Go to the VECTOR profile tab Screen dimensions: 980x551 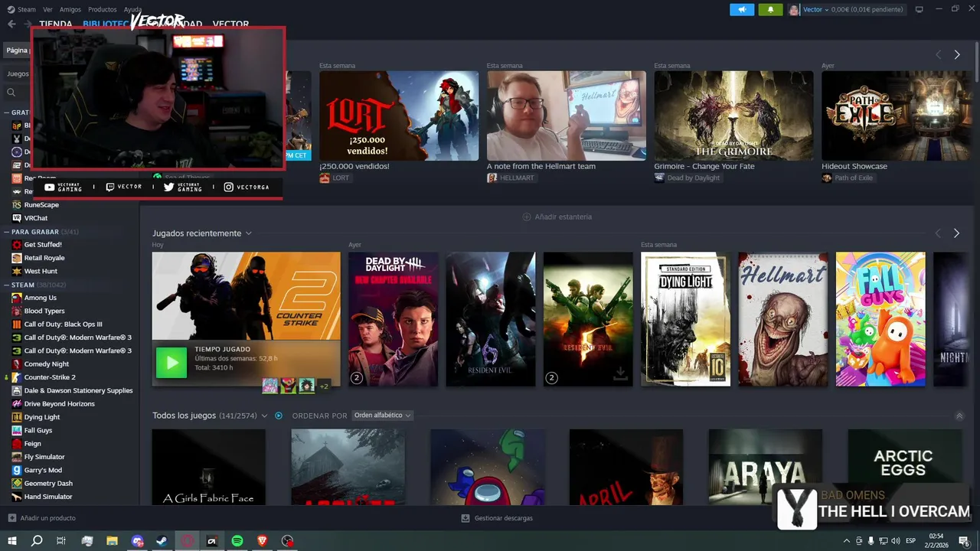click(x=230, y=24)
